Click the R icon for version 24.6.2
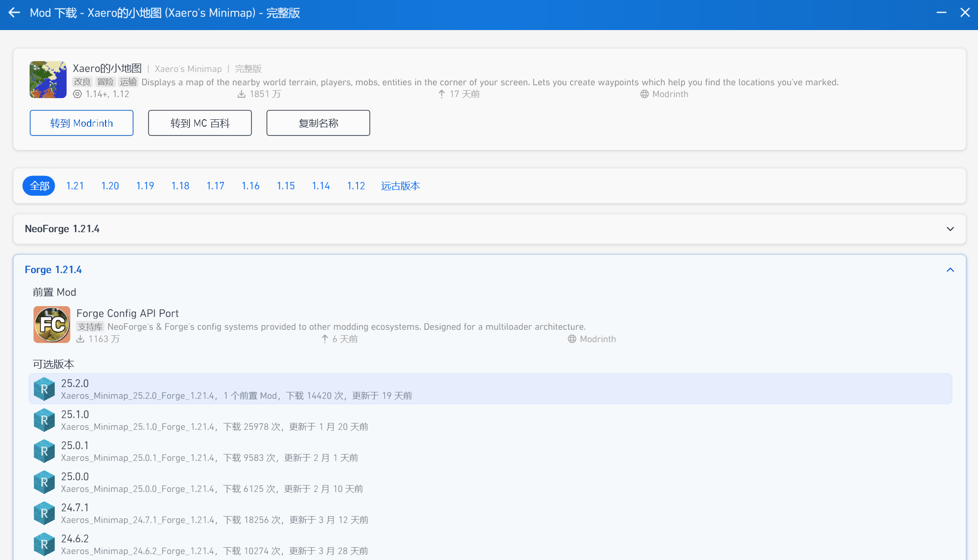The width and height of the screenshot is (978, 560). point(44,544)
